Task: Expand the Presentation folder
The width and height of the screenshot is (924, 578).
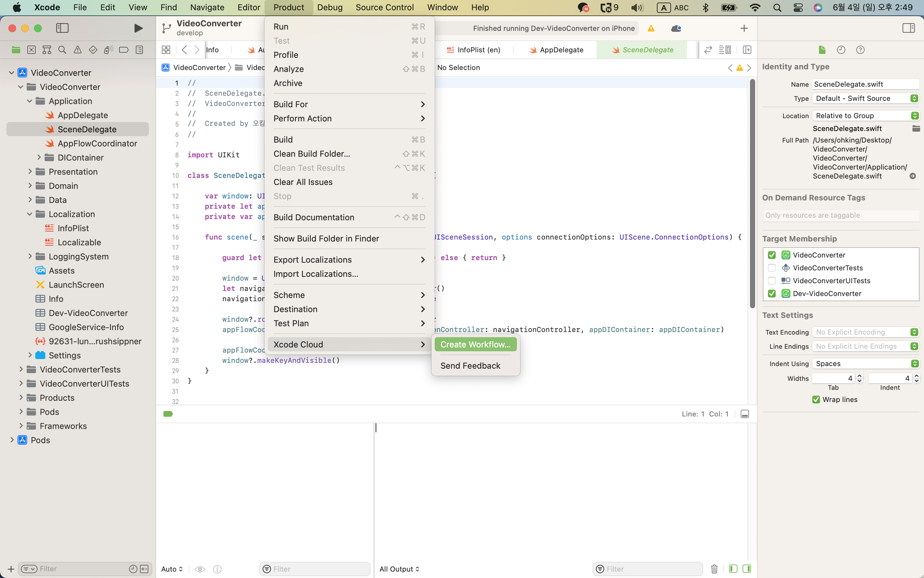Action: click(x=30, y=172)
